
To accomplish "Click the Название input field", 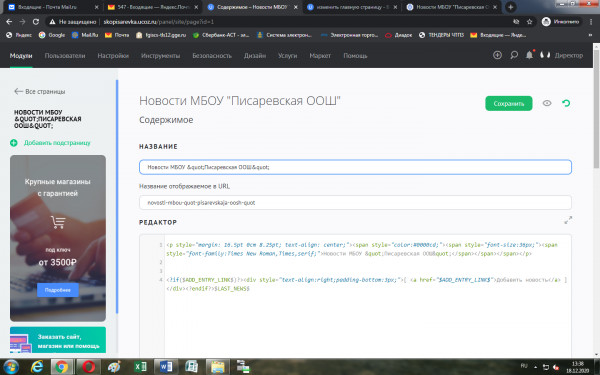I will click(355, 167).
